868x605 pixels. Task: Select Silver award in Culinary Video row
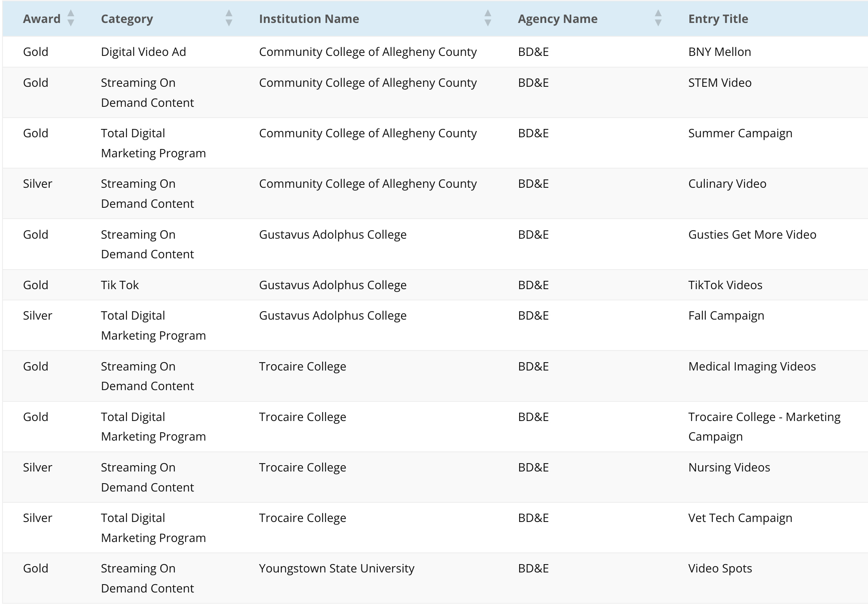point(38,184)
